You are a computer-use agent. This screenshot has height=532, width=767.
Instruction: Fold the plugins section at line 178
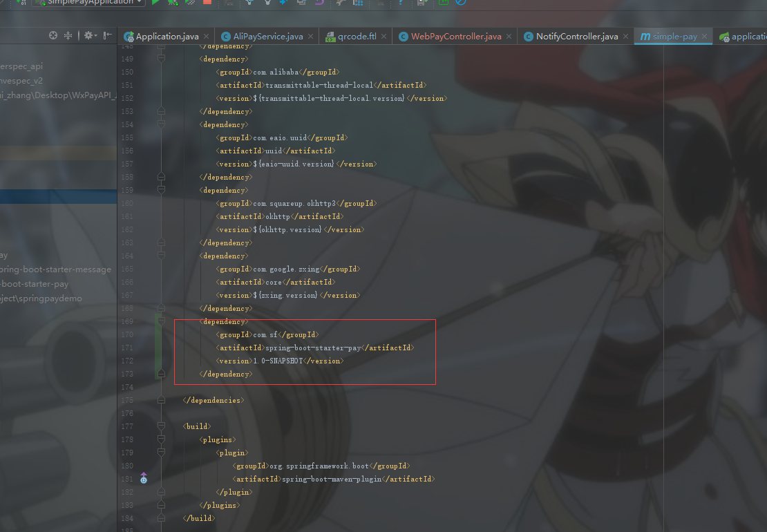click(161, 439)
